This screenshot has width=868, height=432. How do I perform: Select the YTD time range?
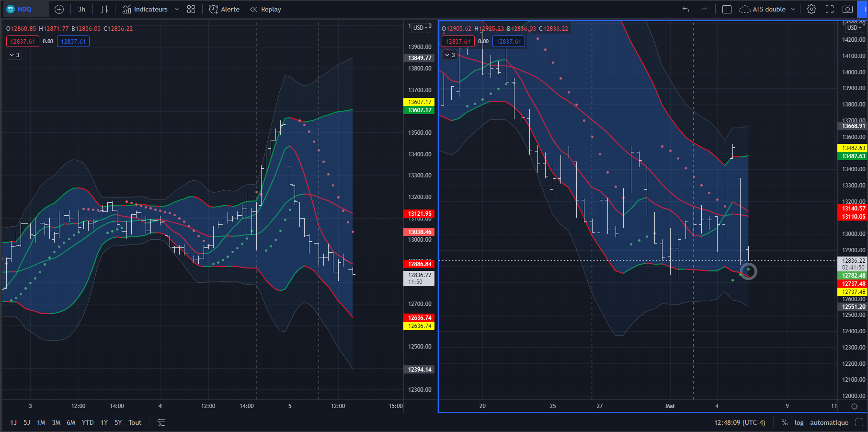tap(88, 422)
